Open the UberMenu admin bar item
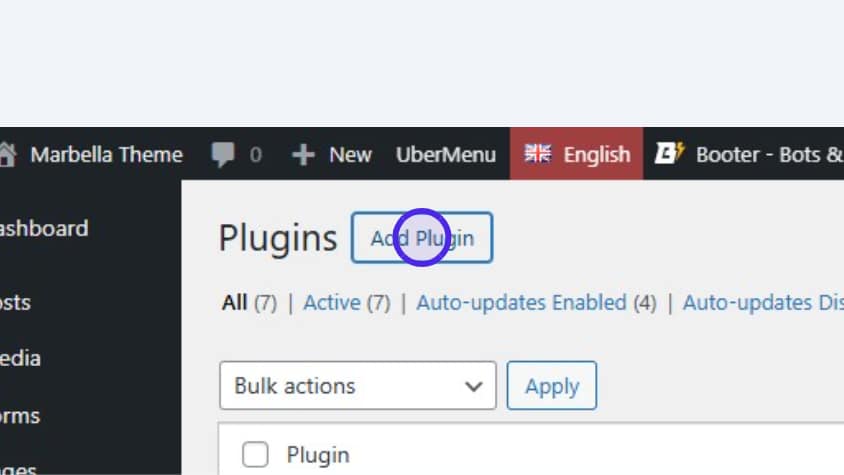Screen dimensions: 844x475 coord(445,154)
